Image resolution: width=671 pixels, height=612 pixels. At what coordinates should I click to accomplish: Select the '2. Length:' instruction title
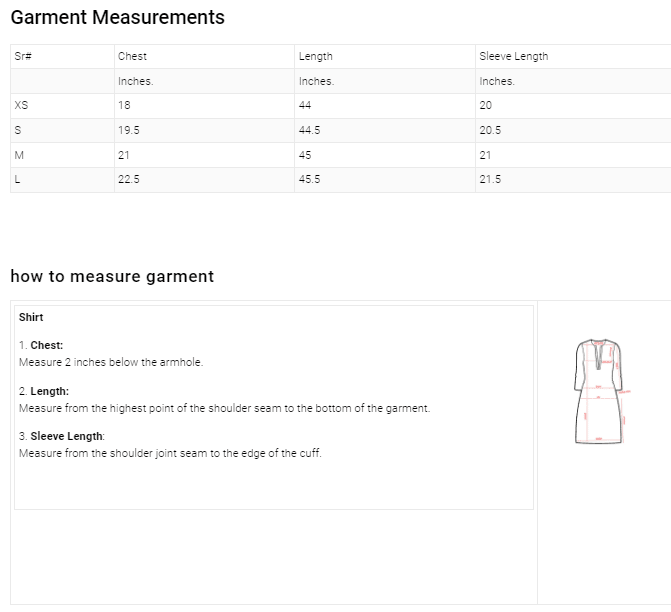coord(44,392)
